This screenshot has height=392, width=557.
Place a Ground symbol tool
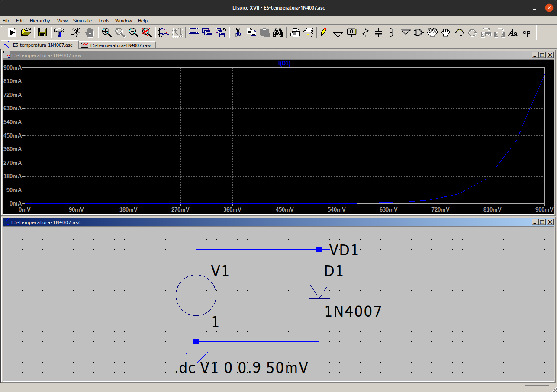[x=338, y=32]
